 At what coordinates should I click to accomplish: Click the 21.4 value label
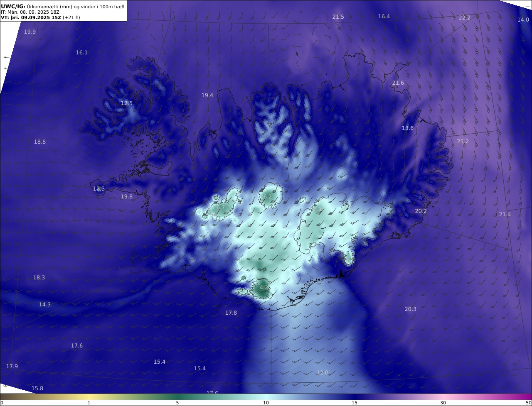click(x=505, y=215)
